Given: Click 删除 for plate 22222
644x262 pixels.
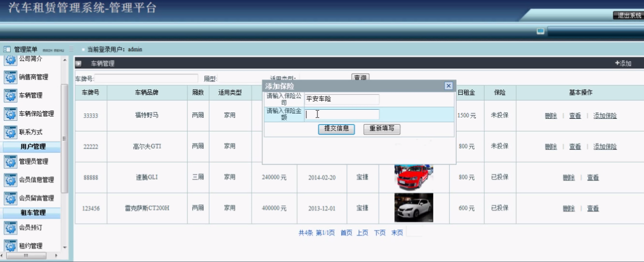Looking at the screenshot, I should click(551, 147).
